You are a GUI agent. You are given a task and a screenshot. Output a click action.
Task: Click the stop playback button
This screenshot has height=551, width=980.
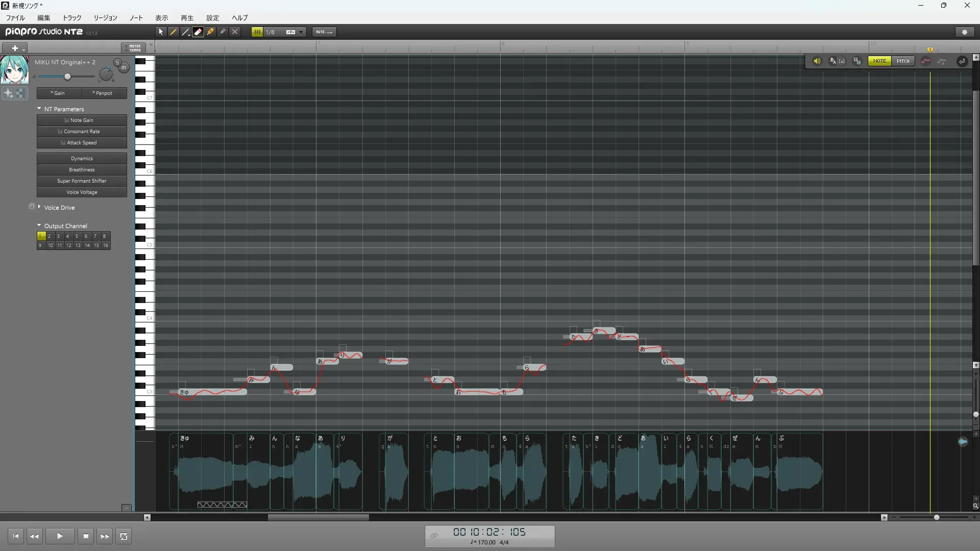click(86, 536)
